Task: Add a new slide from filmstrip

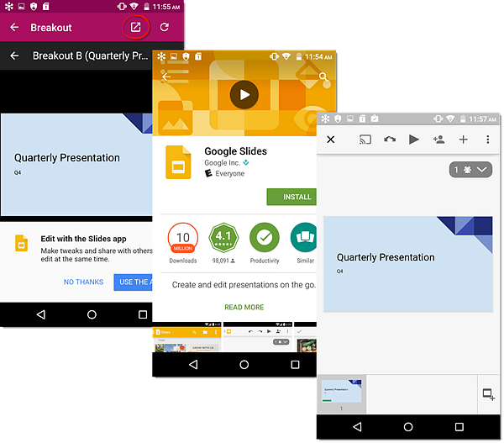Action: pos(489,394)
